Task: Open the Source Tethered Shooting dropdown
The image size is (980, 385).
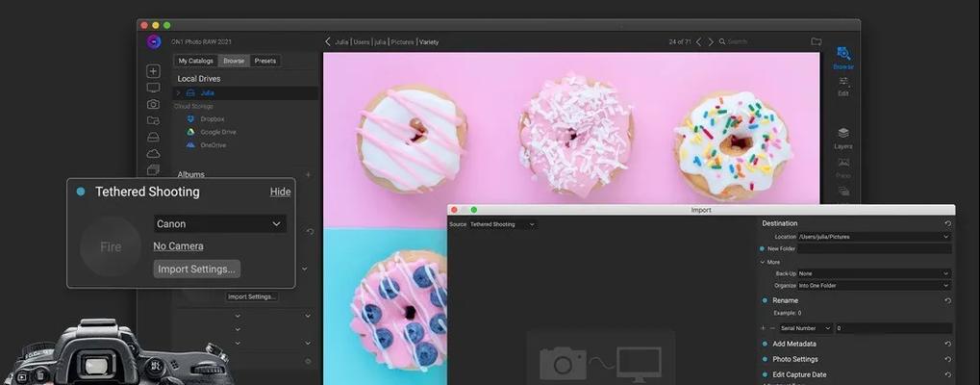Action: [x=502, y=224]
